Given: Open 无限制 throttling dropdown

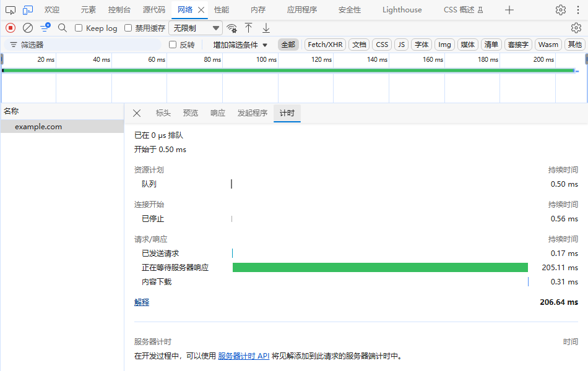Looking at the screenshot, I should coord(196,28).
